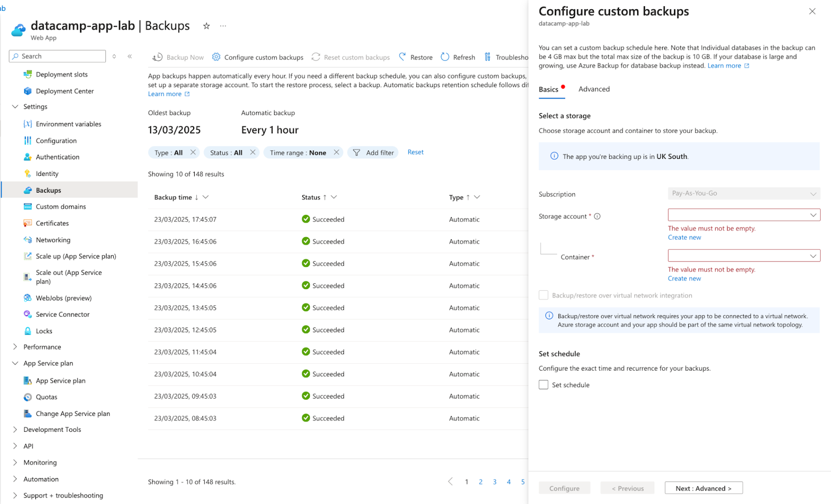Go to results page 3

[x=494, y=482]
